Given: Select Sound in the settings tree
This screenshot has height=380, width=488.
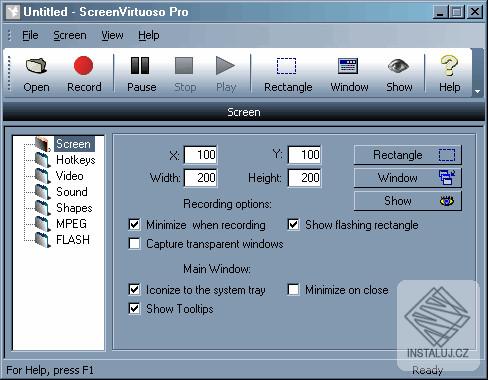Looking at the screenshot, I should tap(72, 192).
